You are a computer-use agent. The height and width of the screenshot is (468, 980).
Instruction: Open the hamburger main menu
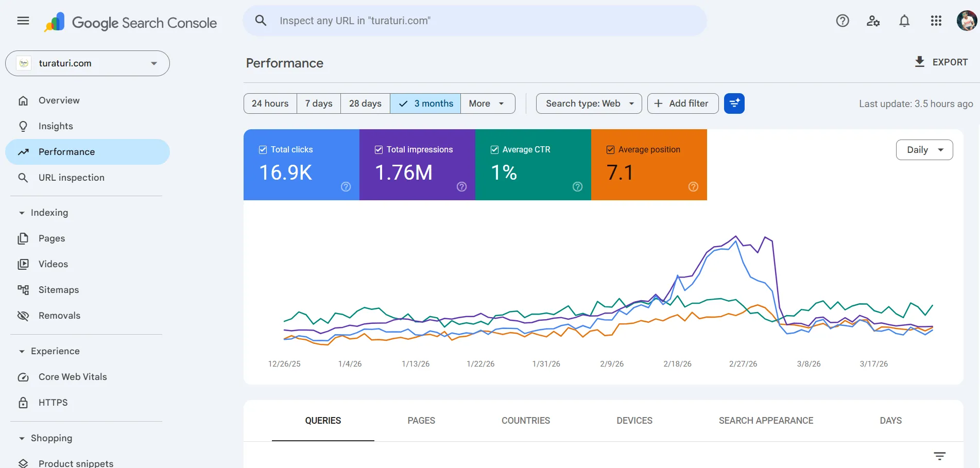[x=23, y=21]
